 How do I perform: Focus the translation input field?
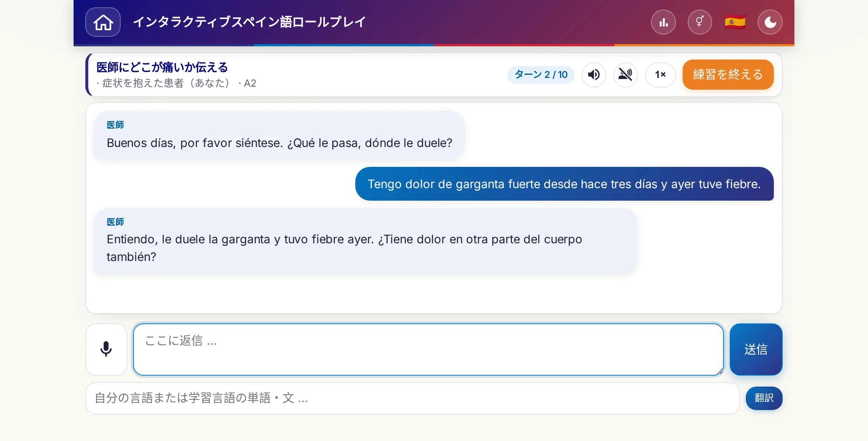click(x=413, y=398)
